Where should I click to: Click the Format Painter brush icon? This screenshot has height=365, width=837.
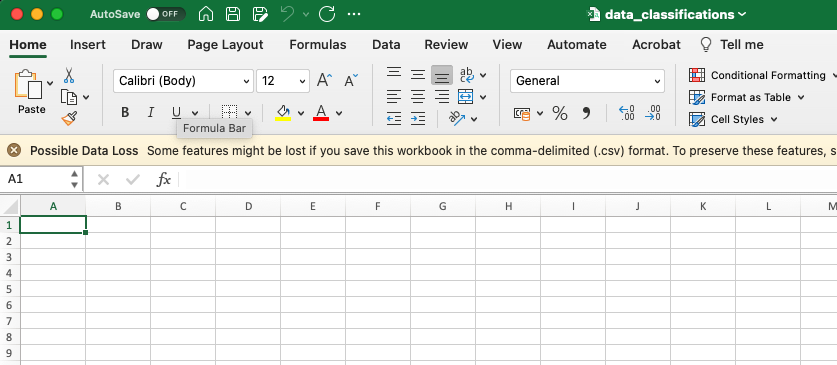pos(69,118)
